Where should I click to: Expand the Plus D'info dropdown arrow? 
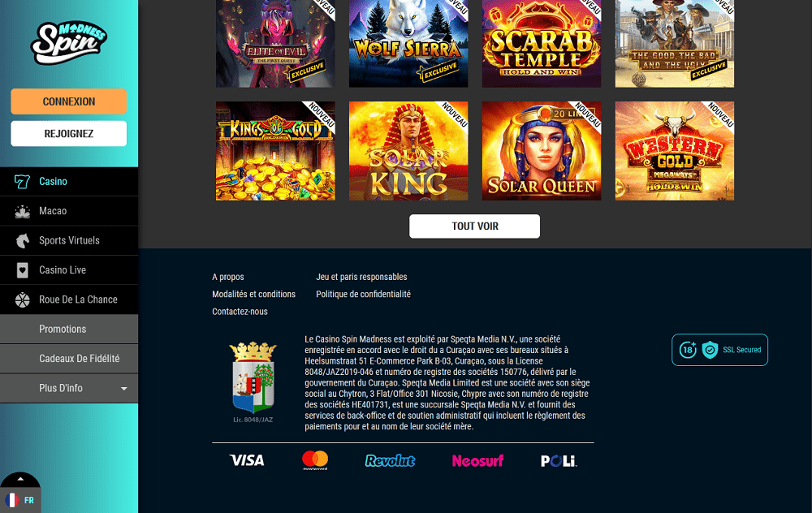click(123, 388)
